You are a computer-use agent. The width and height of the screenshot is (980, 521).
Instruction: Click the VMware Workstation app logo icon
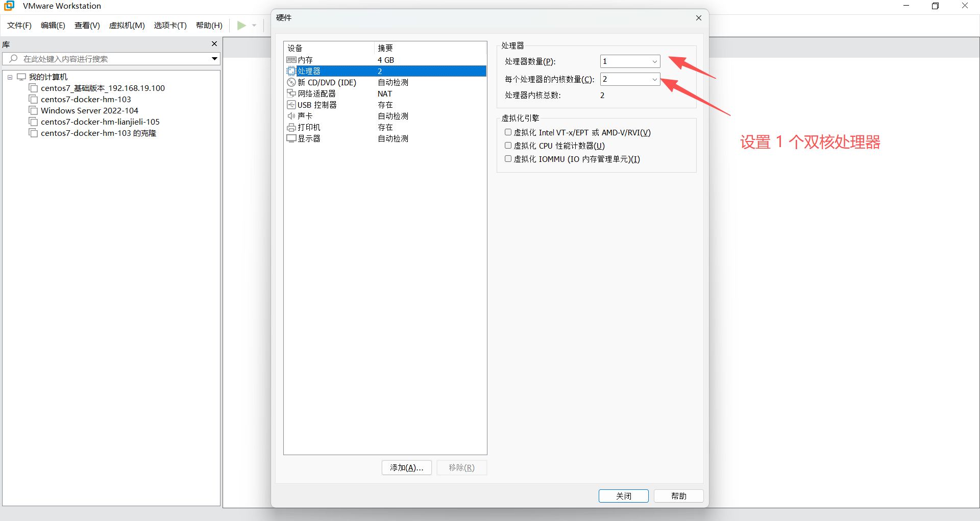pyautogui.click(x=9, y=6)
